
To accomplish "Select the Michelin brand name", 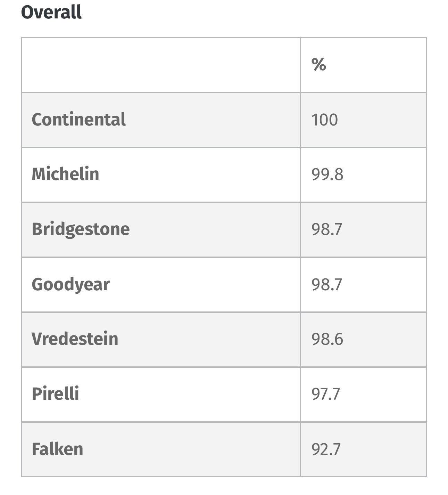I will coord(65,174).
